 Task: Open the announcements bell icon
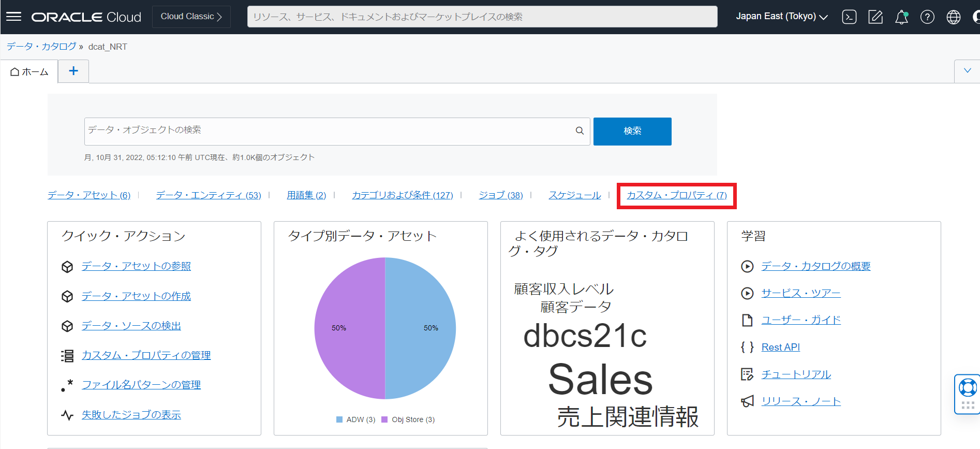coord(901,17)
